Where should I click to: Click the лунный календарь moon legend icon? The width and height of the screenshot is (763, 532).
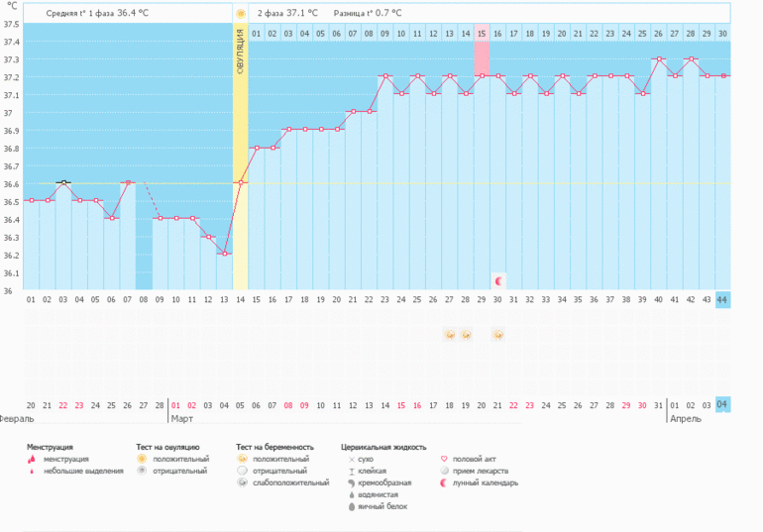(x=443, y=482)
